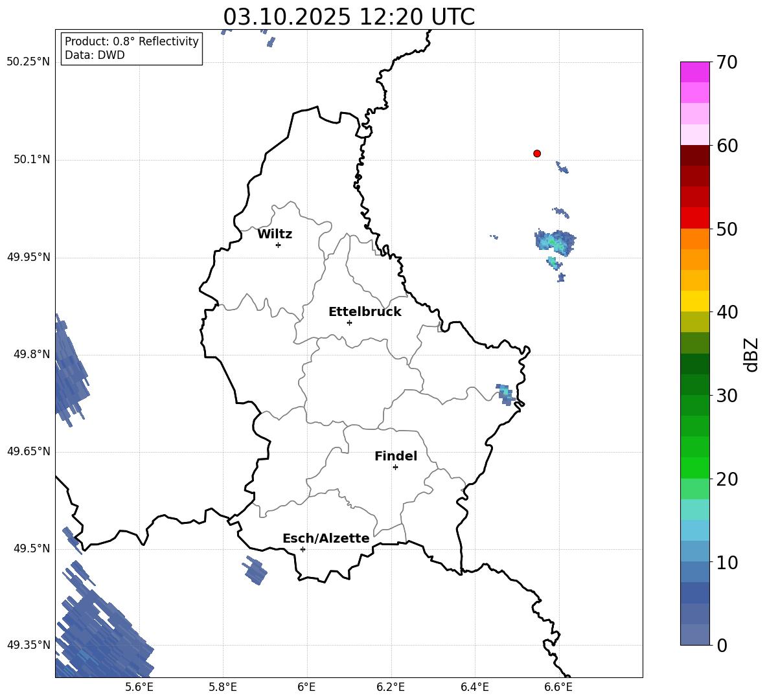
Task: Click the 0 tick on colorbar
Action: (722, 646)
